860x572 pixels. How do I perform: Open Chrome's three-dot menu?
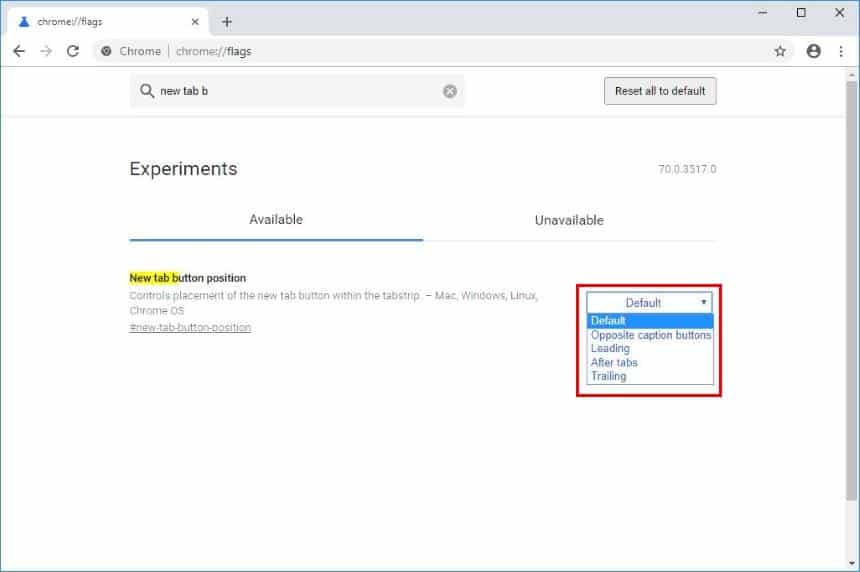(841, 51)
